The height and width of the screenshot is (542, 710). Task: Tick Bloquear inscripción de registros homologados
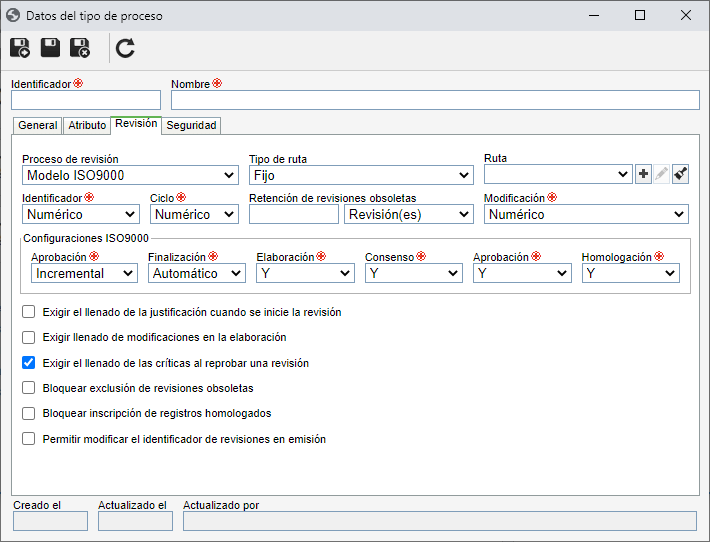pyautogui.click(x=29, y=413)
